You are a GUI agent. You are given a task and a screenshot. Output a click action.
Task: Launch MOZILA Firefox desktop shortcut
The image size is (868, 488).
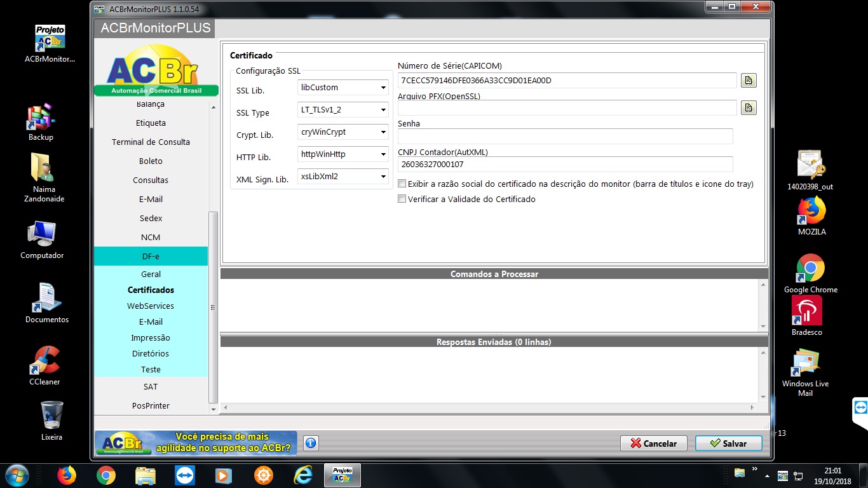811,217
